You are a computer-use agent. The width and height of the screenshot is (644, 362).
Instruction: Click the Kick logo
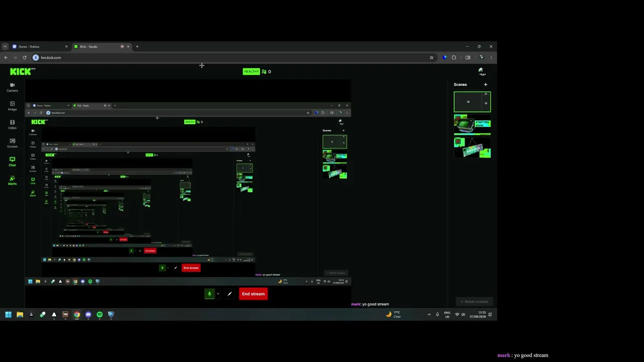pos(23,71)
